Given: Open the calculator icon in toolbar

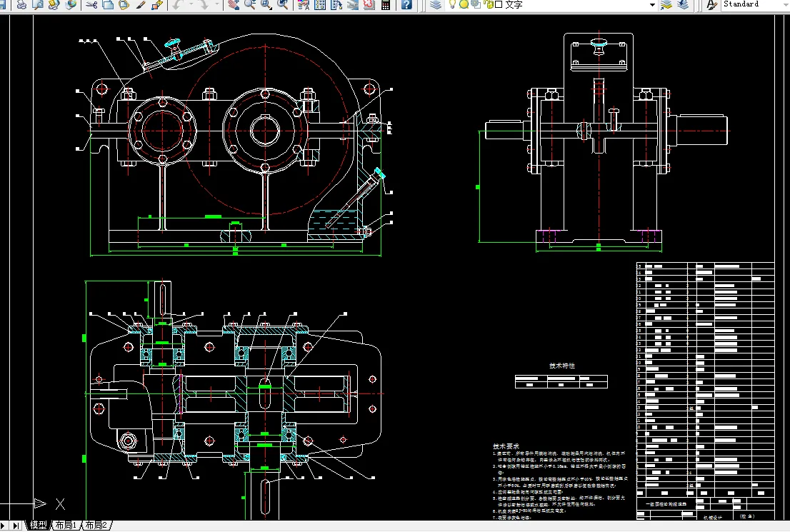Looking at the screenshot, I should [x=386, y=4].
